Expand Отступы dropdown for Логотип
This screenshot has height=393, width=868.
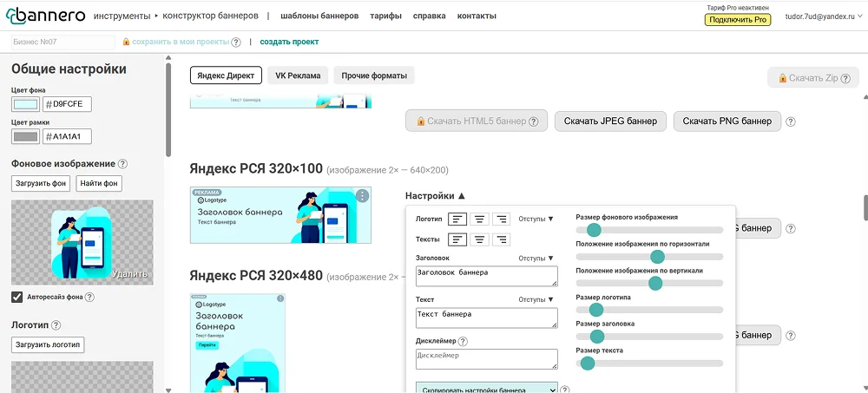[x=536, y=219]
